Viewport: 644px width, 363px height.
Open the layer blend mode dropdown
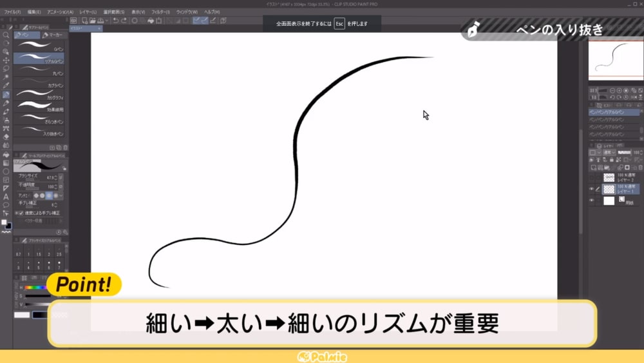[x=607, y=153]
